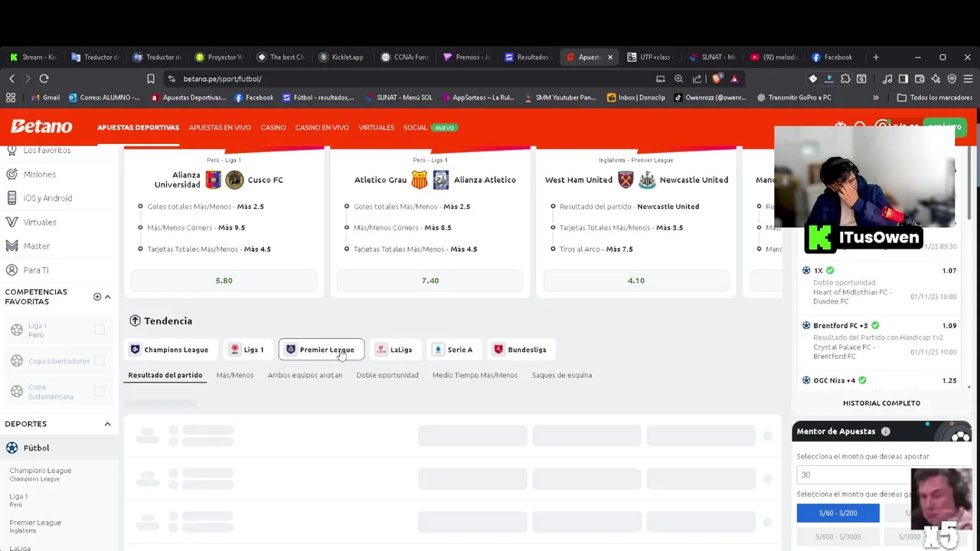Open Liga 1 Perú sidebar sports link
980x551 pixels.
[18, 500]
